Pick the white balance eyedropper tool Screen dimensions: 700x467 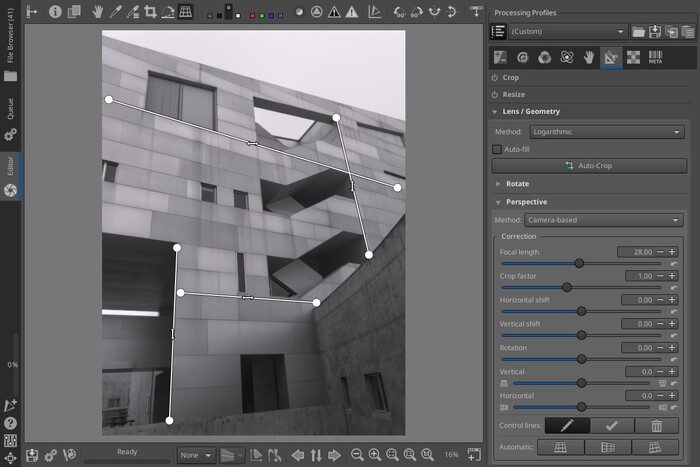(x=115, y=12)
